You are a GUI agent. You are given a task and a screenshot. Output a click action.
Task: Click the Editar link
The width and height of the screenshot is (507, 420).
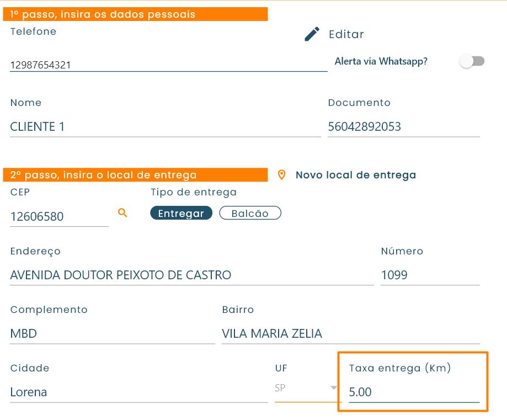(x=346, y=34)
